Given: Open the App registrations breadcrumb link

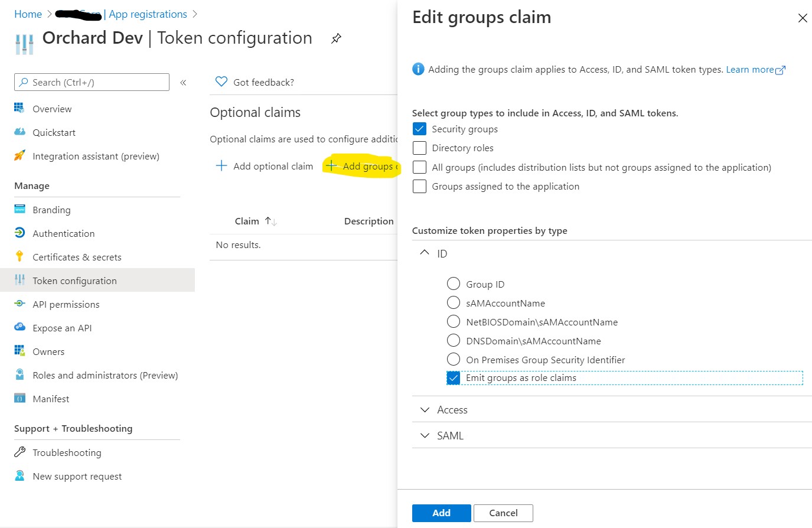Looking at the screenshot, I should [148, 14].
